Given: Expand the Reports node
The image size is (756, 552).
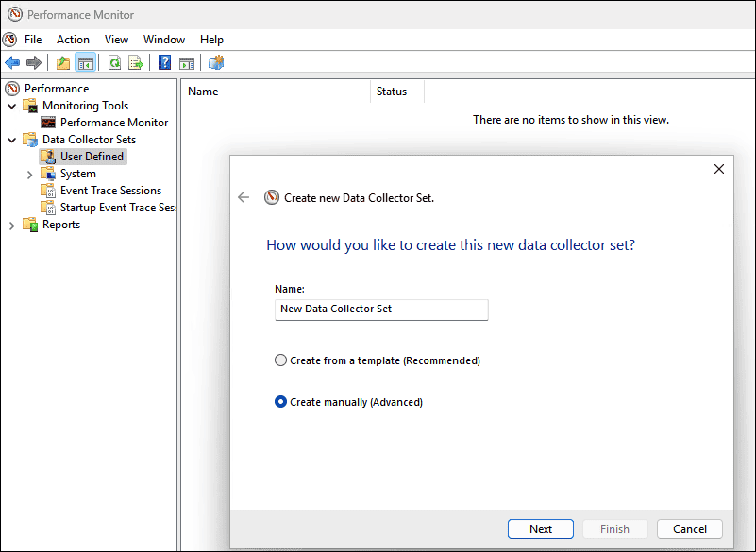Looking at the screenshot, I should [x=11, y=225].
